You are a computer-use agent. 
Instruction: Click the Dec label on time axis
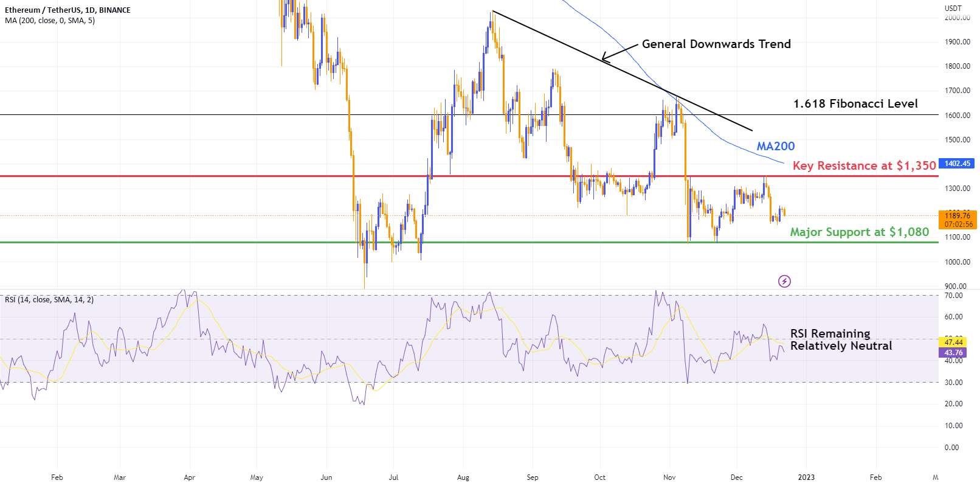(x=737, y=477)
